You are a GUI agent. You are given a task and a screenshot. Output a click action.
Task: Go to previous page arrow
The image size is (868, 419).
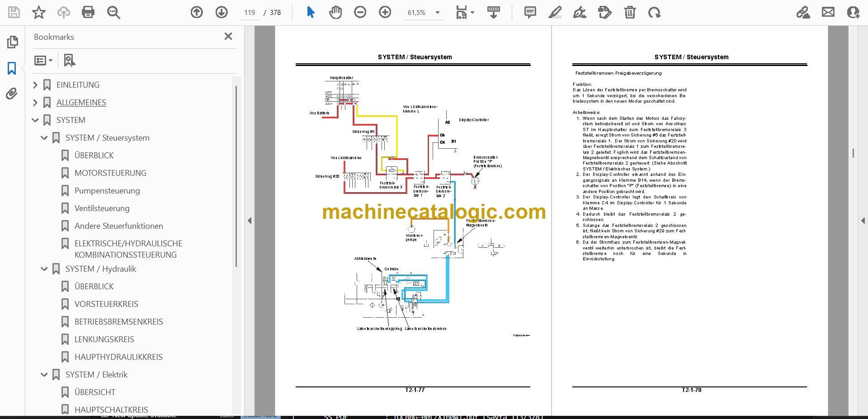197,12
